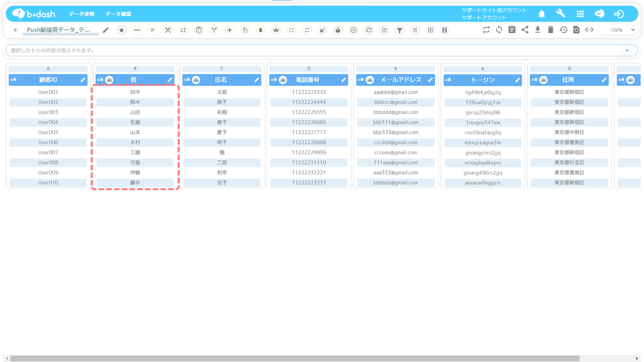This screenshot has height=362, width=644.
Task: Open the データ連携 menu
Action: (x=81, y=14)
